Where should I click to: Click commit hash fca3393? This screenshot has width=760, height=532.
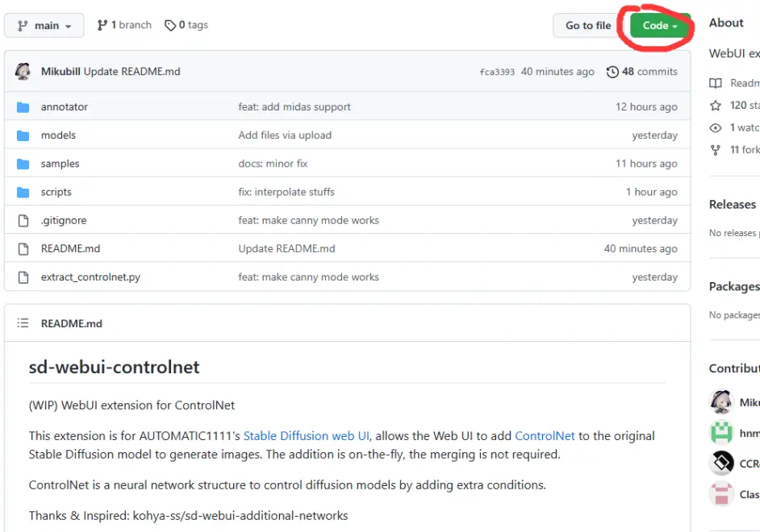(497, 72)
